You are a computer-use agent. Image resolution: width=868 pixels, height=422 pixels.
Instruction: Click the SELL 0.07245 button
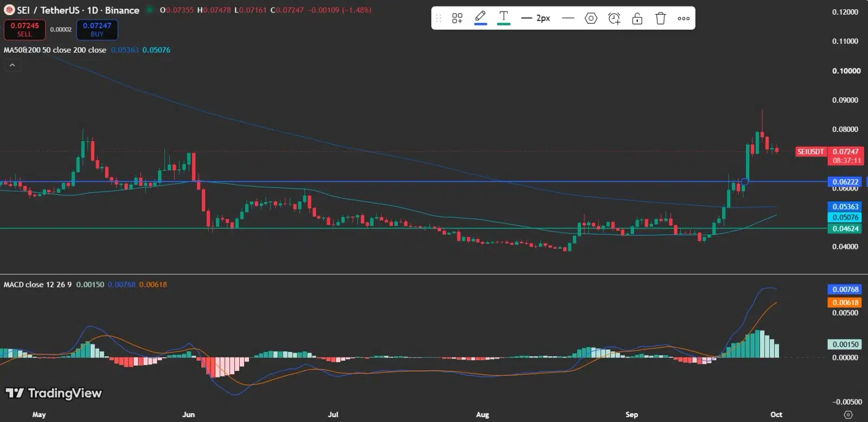tap(24, 30)
